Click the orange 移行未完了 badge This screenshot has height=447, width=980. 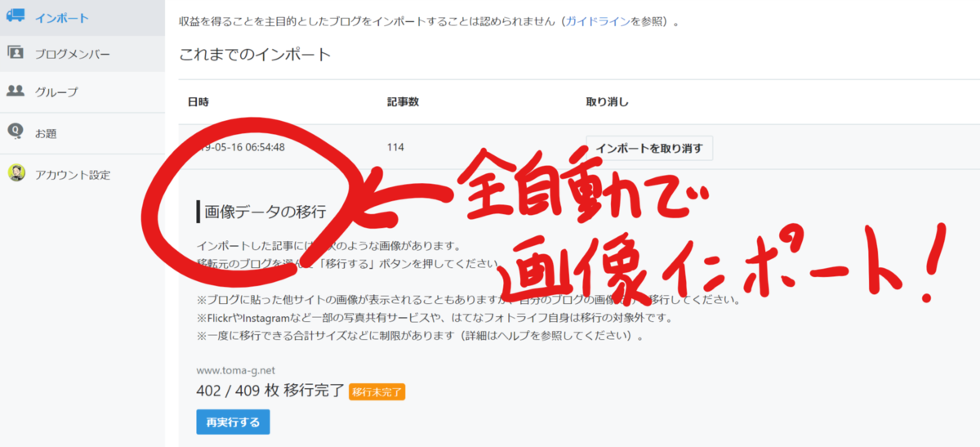(376, 392)
